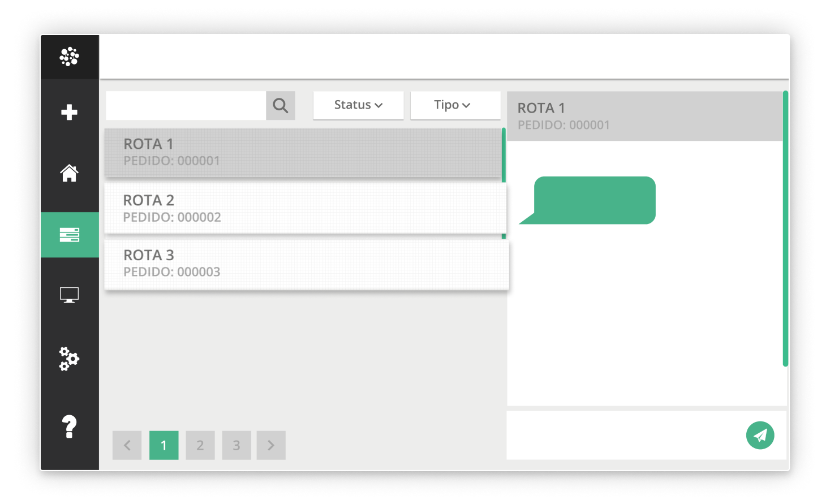Select the ROTA 3 list item
830x504 pixels.
coord(307,264)
